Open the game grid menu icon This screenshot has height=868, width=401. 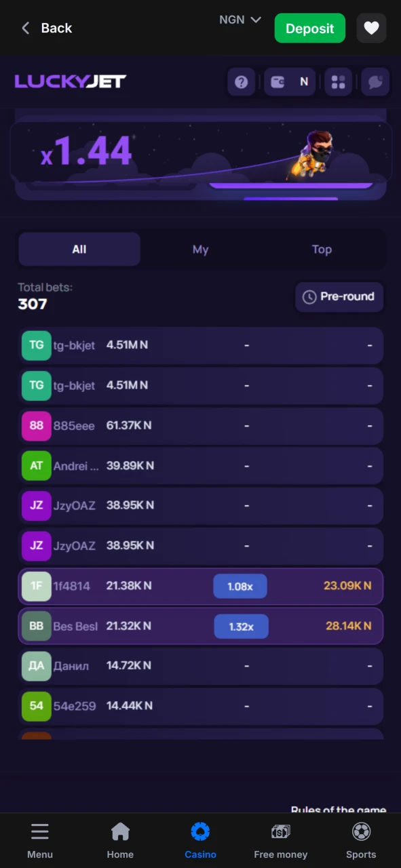[x=338, y=82]
